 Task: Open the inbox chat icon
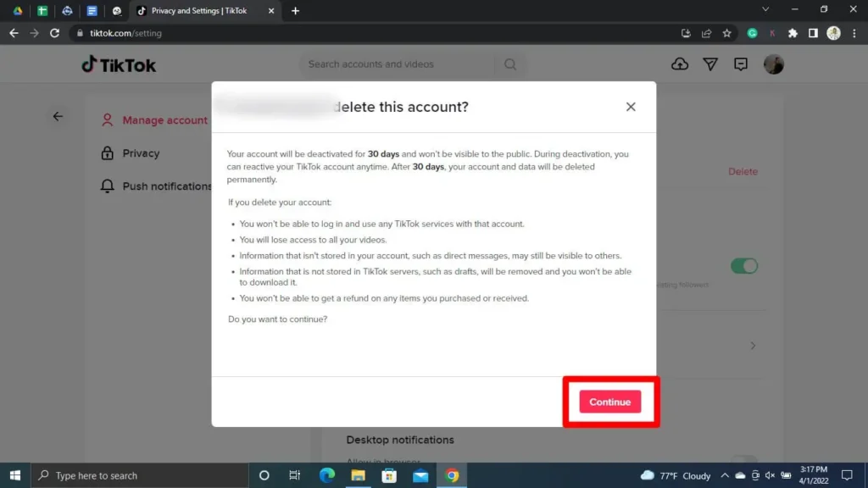coord(741,64)
